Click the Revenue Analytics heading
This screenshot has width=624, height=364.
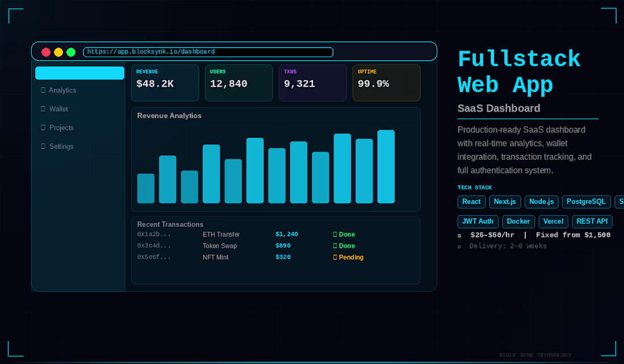point(169,116)
